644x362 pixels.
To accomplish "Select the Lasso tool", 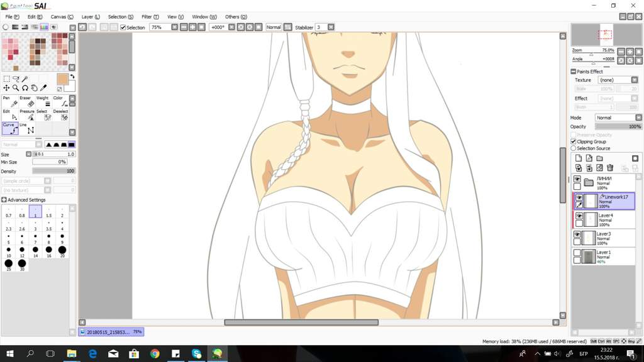I will [16, 79].
